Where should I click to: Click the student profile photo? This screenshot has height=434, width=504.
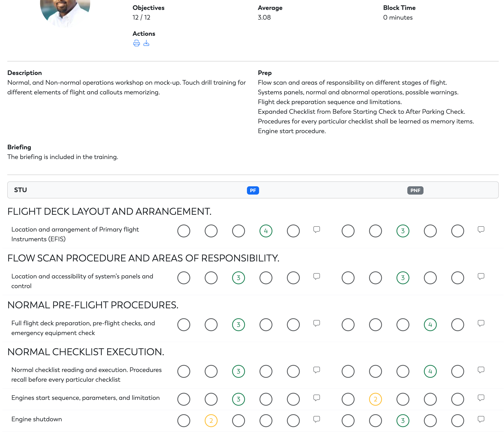click(65, 12)
